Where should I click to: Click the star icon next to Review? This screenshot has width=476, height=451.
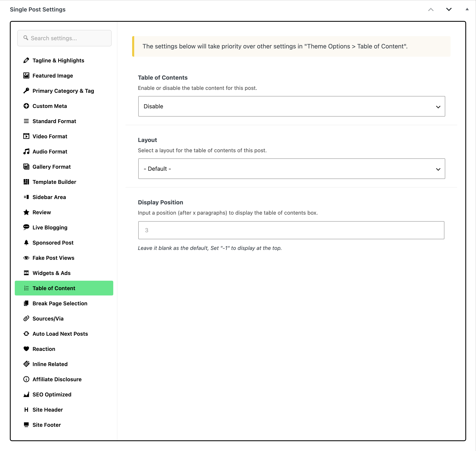point(26,212)
